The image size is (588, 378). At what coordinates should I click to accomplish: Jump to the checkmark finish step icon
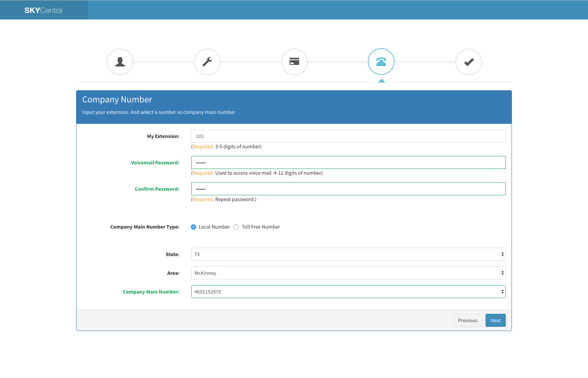coord(469,62)
